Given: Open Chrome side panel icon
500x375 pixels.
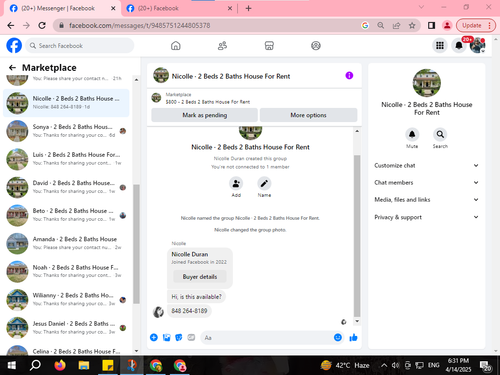Looking at the screenshot, I should [x=431, y=25].
